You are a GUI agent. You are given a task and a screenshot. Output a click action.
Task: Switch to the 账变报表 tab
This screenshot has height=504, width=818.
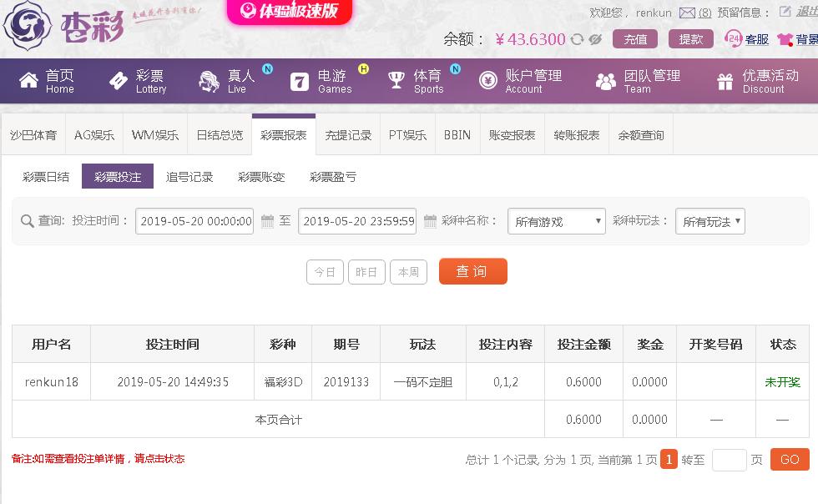pos(513,135)
